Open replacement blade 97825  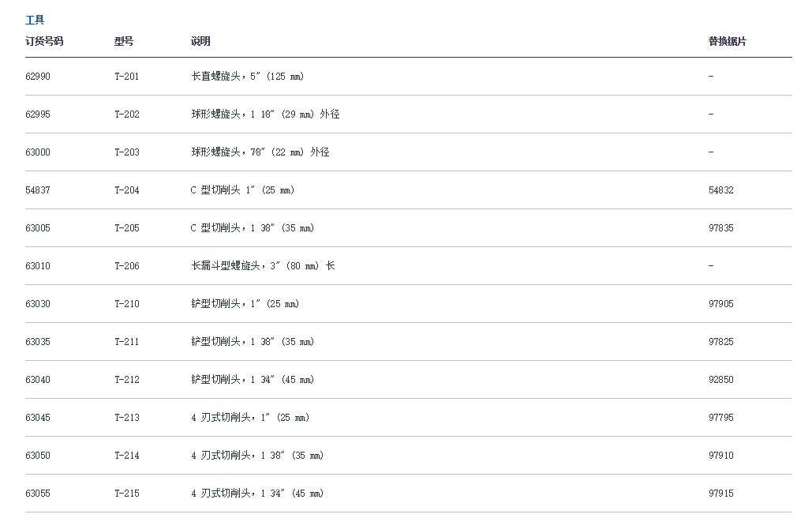(x=721, y=342)
